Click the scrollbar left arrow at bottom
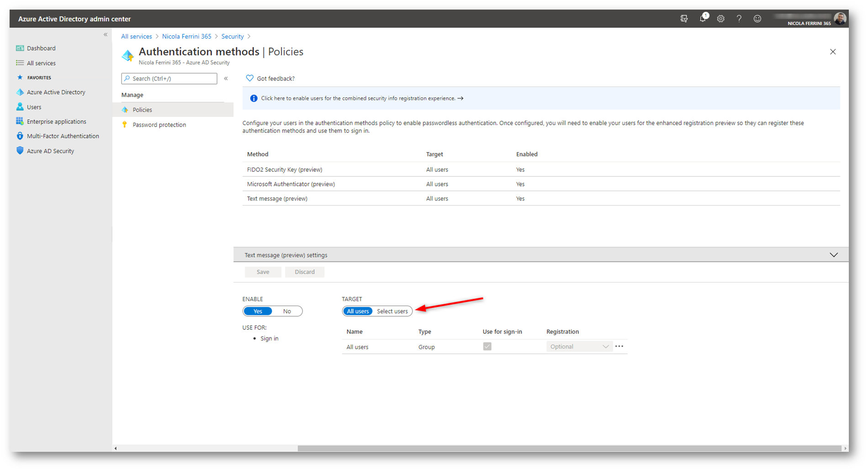The image size is (868, 471). click(116, 448)
